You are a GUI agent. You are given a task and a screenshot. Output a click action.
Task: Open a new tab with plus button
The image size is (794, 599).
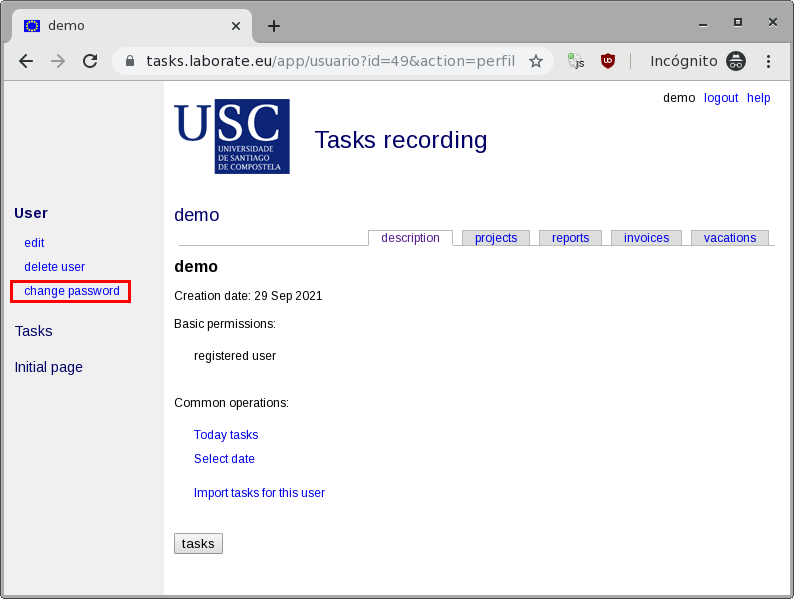(273, 26)
